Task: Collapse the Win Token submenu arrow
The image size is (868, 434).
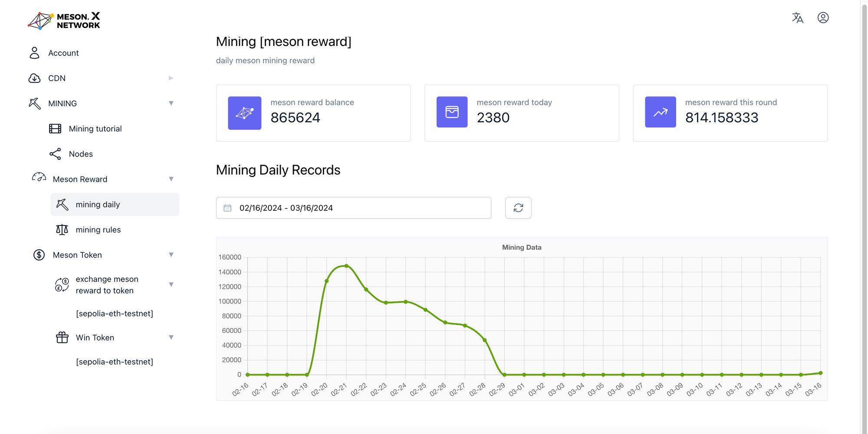Action: [171, 337]
